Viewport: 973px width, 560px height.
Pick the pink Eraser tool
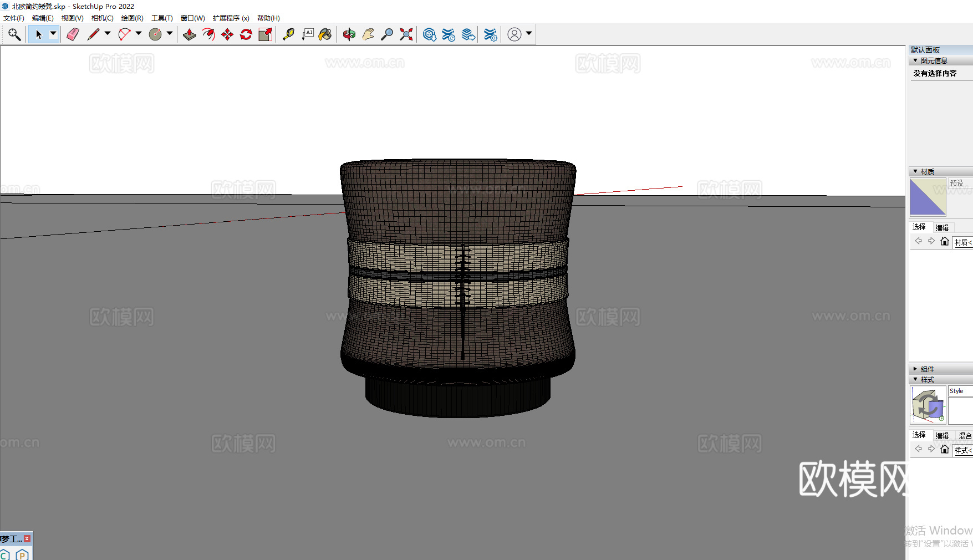tap(73, 34)
